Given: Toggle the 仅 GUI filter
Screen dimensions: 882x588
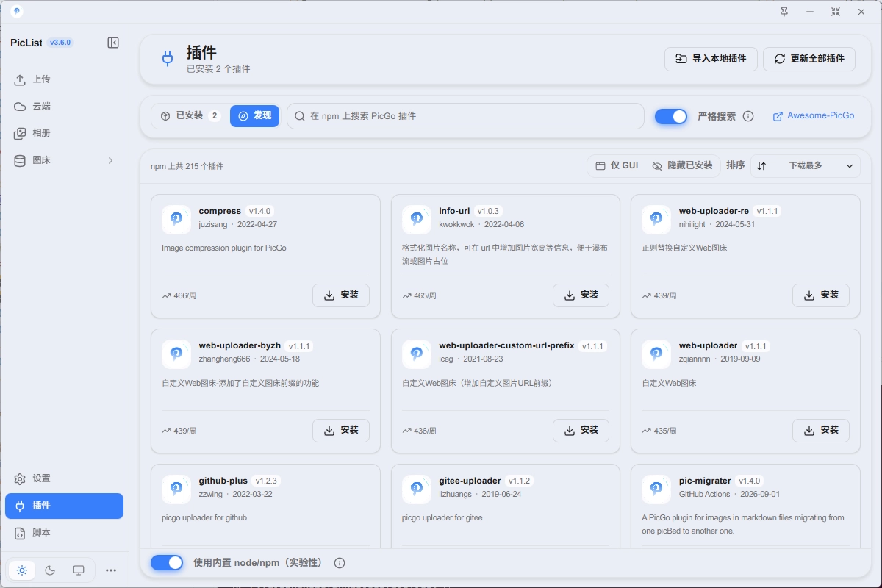Looking at the screenshot, I should click(617, 166).
